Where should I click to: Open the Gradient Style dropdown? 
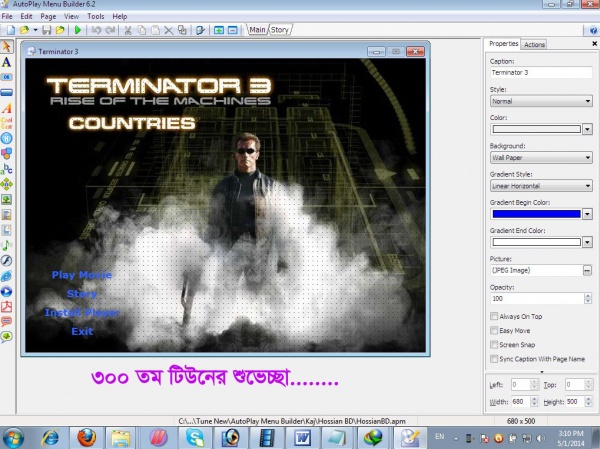point(541,186)
